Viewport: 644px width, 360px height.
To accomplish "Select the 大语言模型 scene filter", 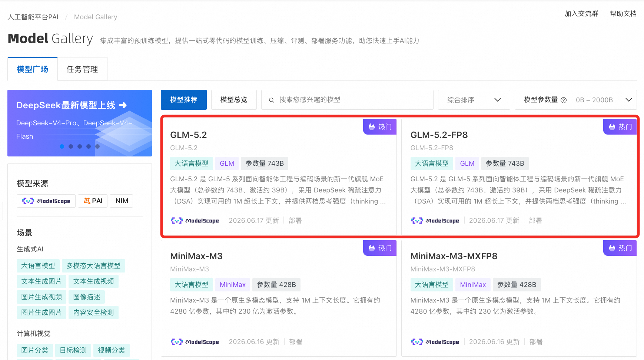I will coord(38,266).
